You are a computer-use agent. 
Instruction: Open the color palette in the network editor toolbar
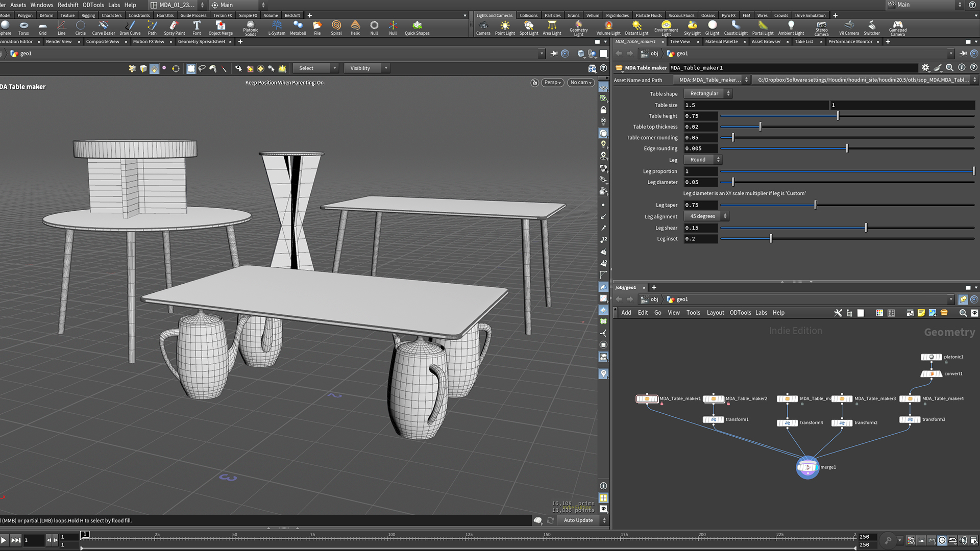[x=879, y=313]
